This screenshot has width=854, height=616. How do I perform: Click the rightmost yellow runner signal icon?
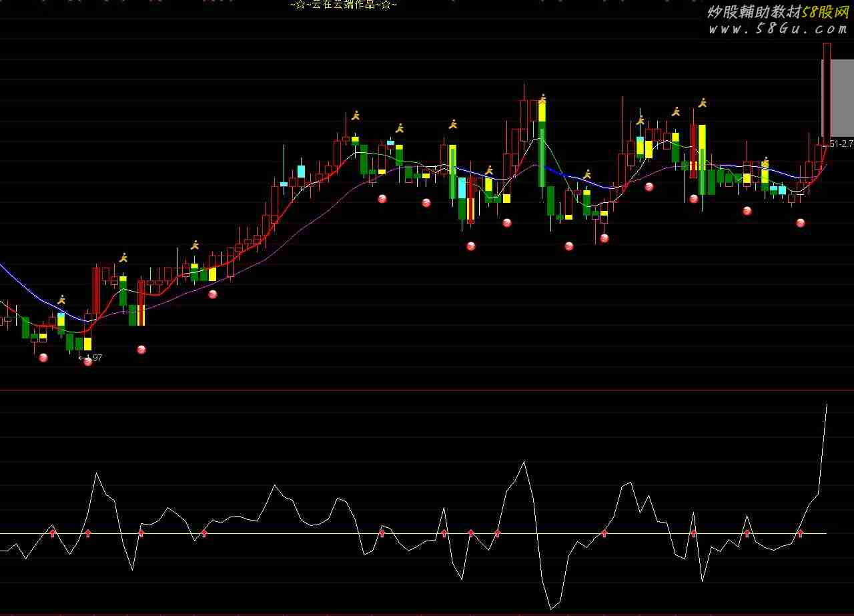click(765, 162)
